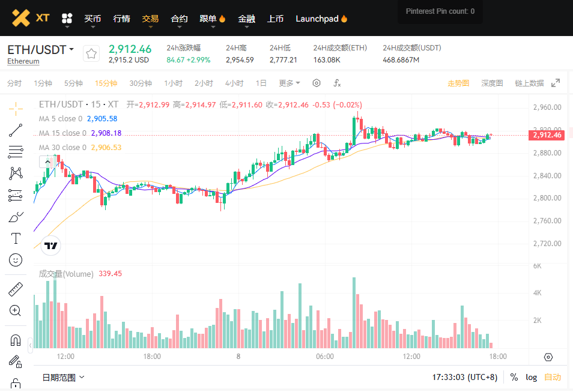The image size is (573, 392).
Task: Collapse the indicator legend arrow
Action: pos(47,161)
